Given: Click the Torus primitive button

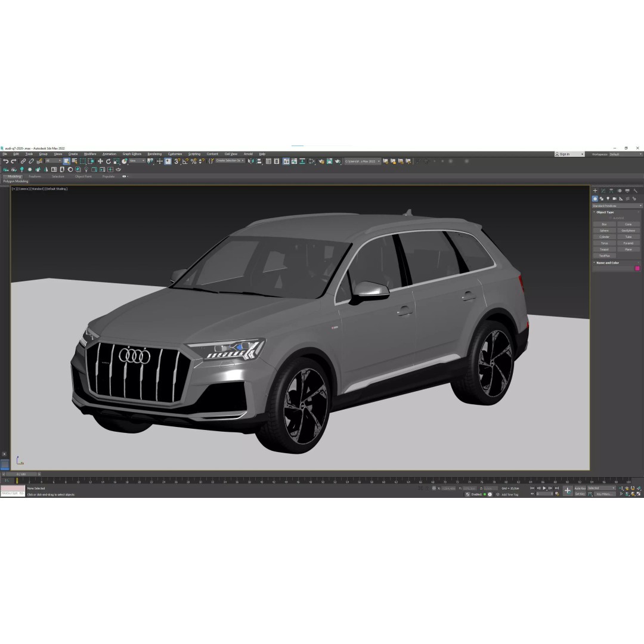Looking at the screenshot, I should (x=604, y=243).
